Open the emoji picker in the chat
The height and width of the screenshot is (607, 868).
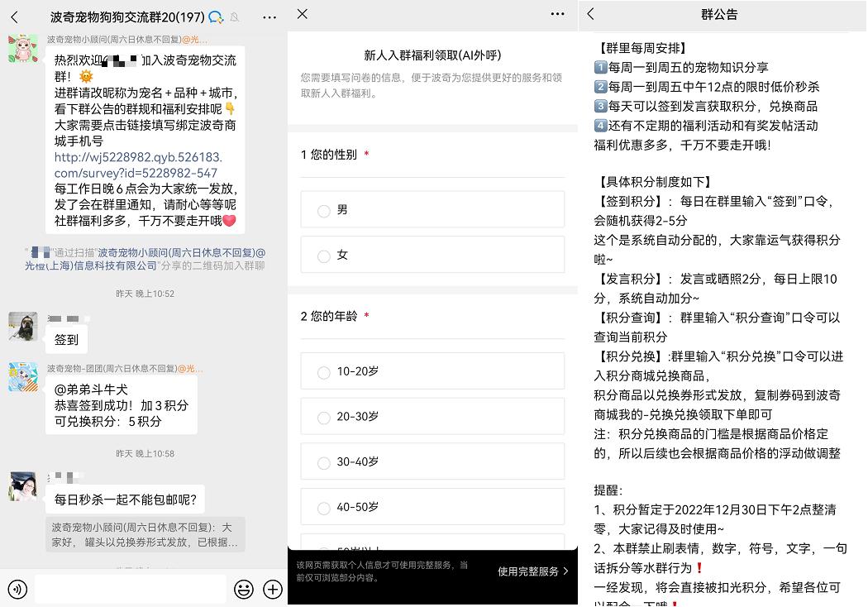click(243, 590)
